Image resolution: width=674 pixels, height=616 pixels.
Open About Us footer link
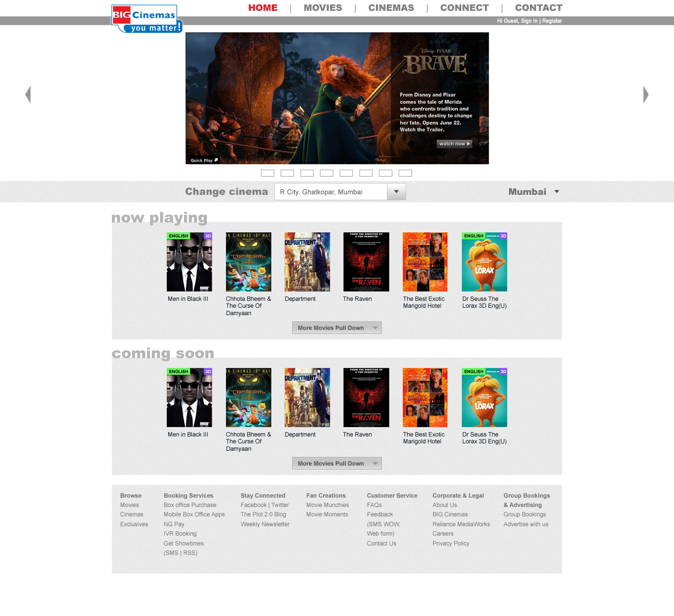(x=445, y=505)
